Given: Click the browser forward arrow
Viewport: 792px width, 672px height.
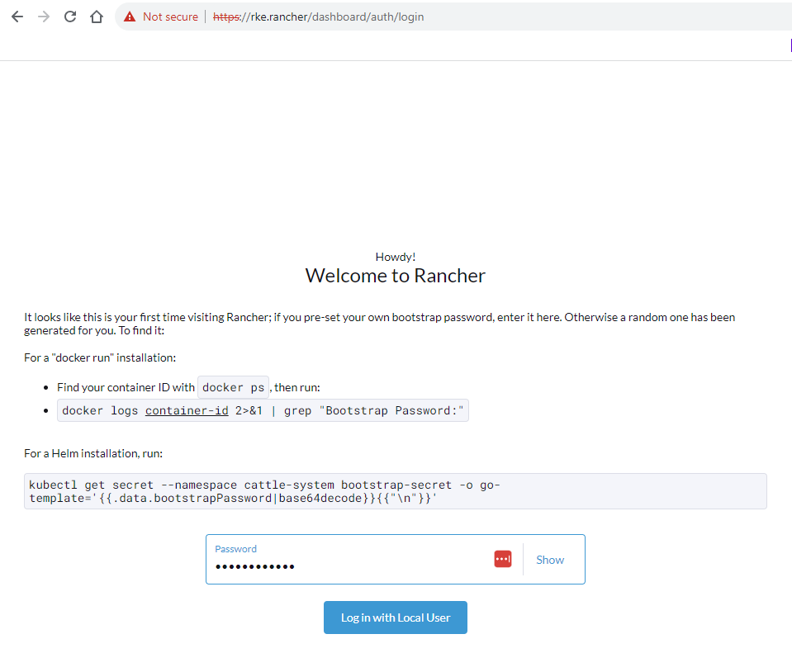Looking at the screenshot, I should point(44,17).
